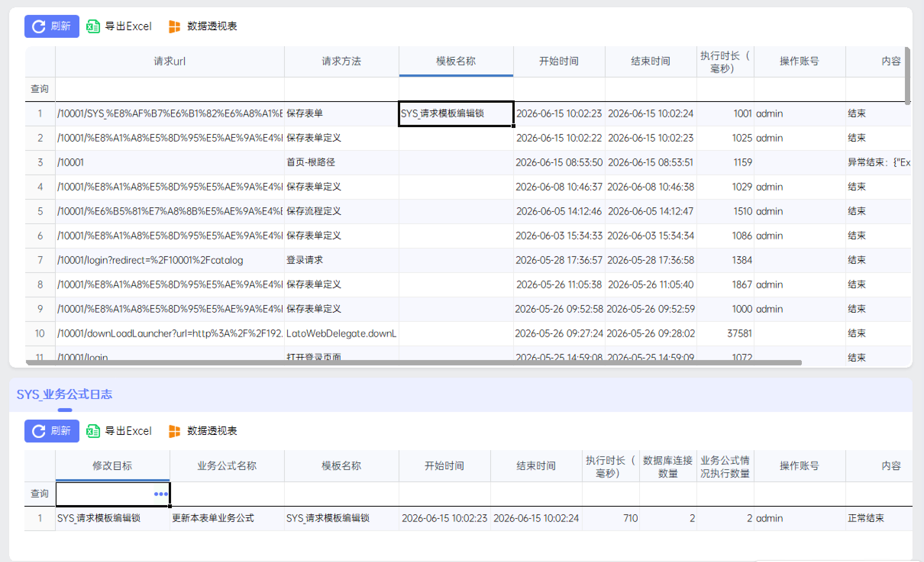Select the 37581 duration cell

coord(725,334)
